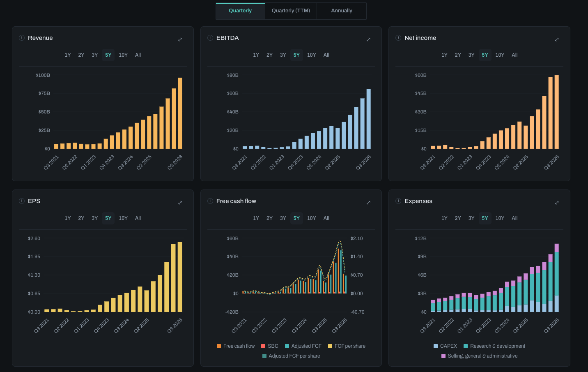The width and height of the screenshot is (588, 372).
Task: Toggle the CAPEX legend series
Action: point(445,346)
